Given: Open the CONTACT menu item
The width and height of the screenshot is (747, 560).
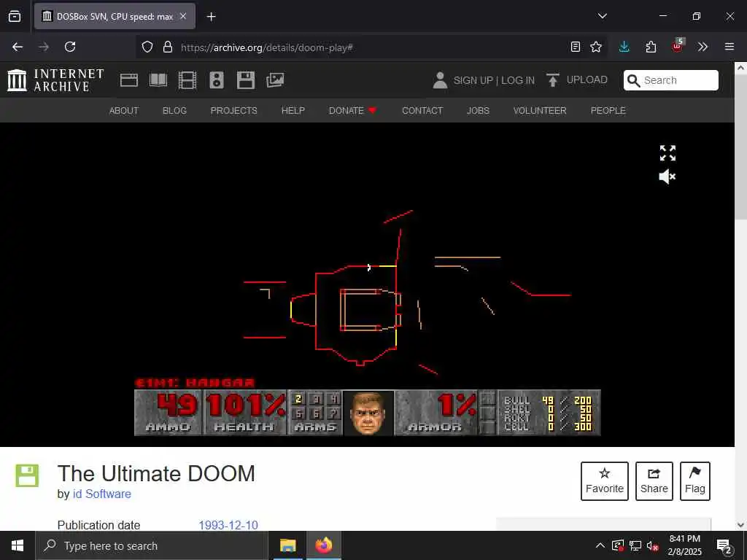Looking at the screenshot, I should (x=422, y=111).
